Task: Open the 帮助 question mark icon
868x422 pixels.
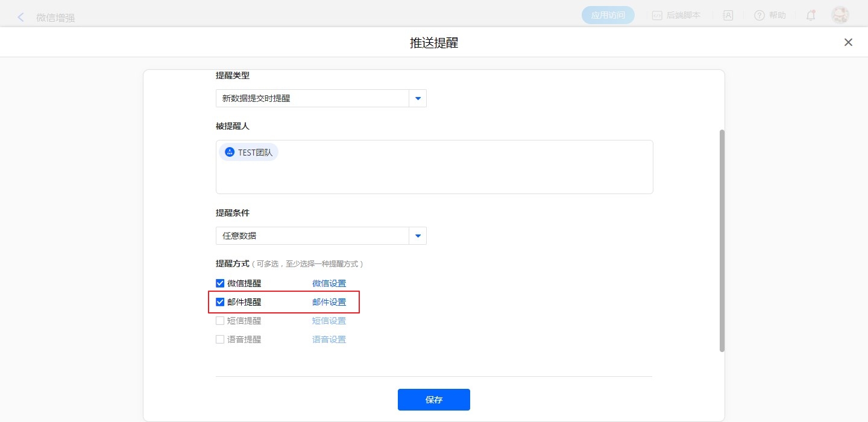Action: (x=759, y=16)
